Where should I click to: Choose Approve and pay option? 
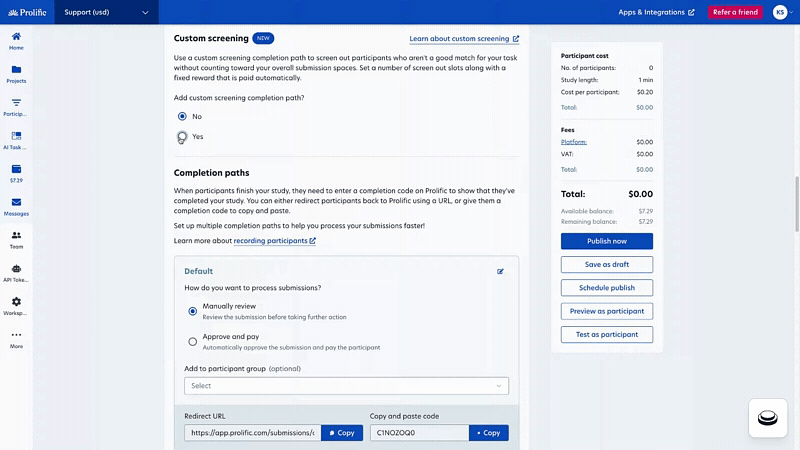pos(192,342)
